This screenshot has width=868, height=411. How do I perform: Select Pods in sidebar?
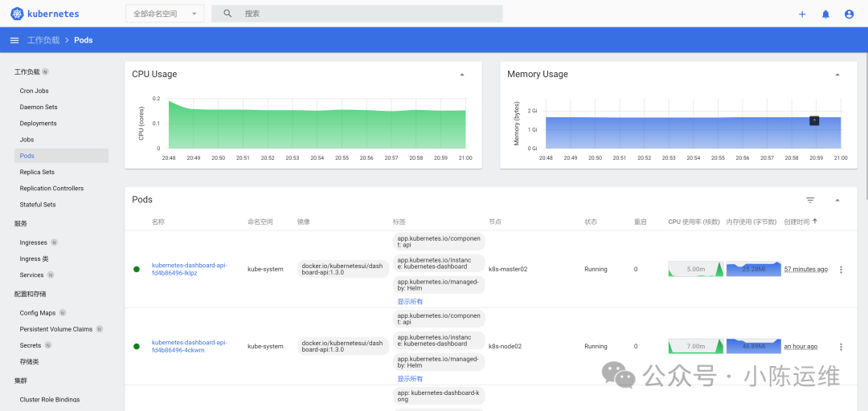tap(61, 156)
